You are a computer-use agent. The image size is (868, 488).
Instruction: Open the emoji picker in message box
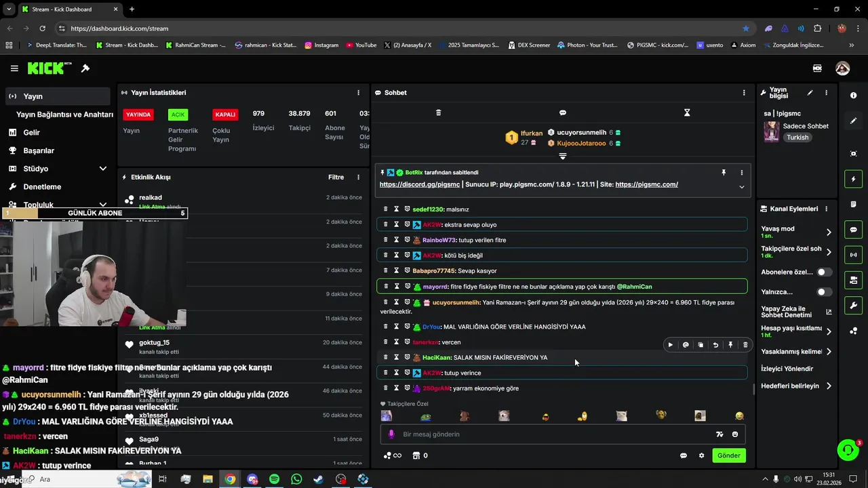tap(735, 434)
